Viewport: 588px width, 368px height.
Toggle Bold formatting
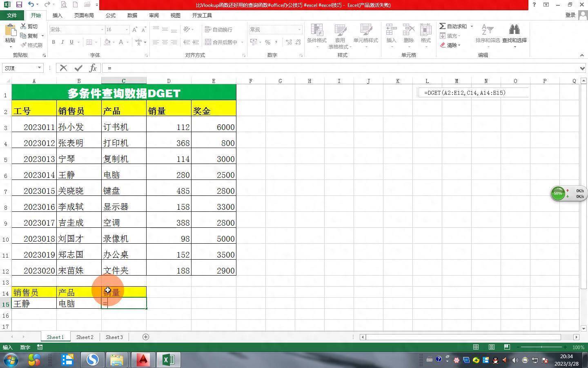coord(53,42)
